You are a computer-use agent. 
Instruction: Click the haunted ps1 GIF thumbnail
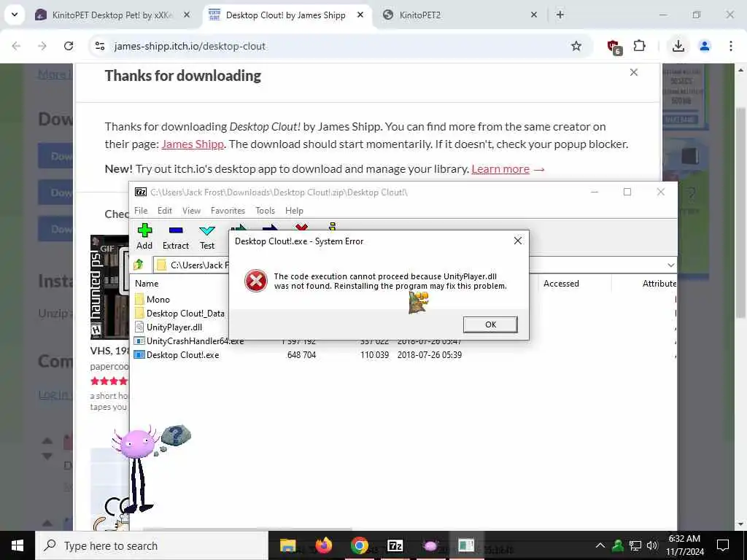(109, 287)
